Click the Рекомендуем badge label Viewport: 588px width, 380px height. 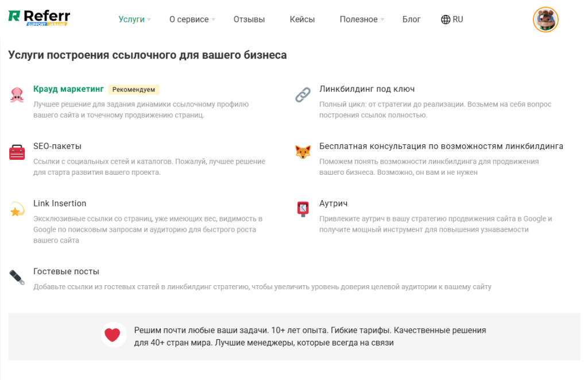tap(133, 90)
